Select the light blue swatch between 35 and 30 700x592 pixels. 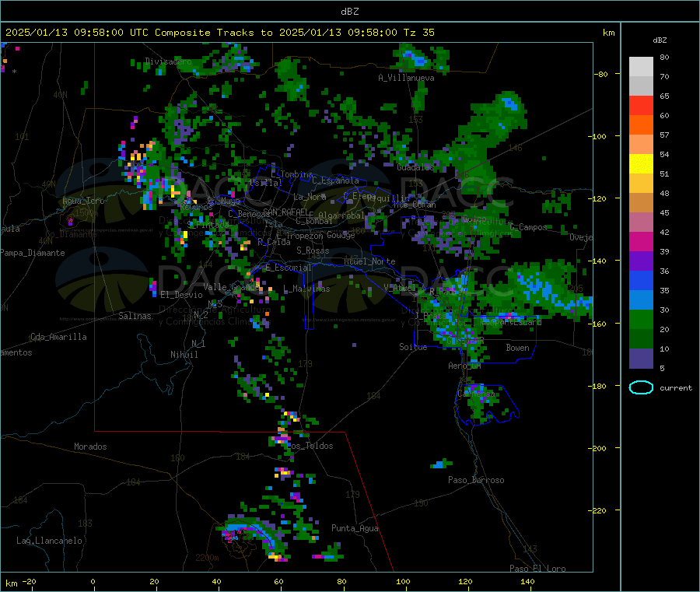[x=641, y=300]
